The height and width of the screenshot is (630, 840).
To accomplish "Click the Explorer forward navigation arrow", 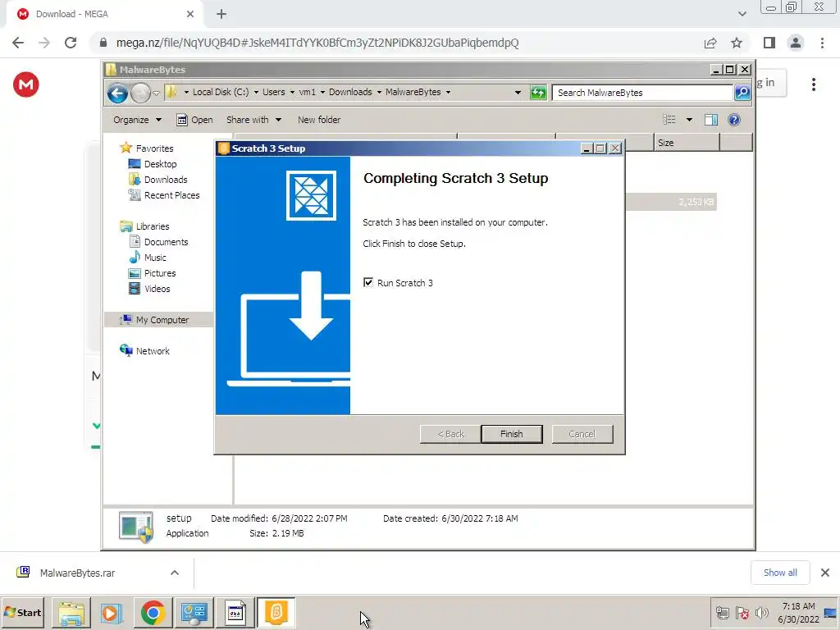I will click(140, 94).
